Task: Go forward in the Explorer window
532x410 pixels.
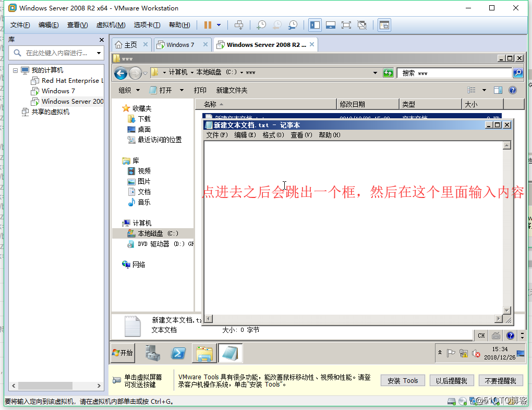Action: [x=135, y=73]
